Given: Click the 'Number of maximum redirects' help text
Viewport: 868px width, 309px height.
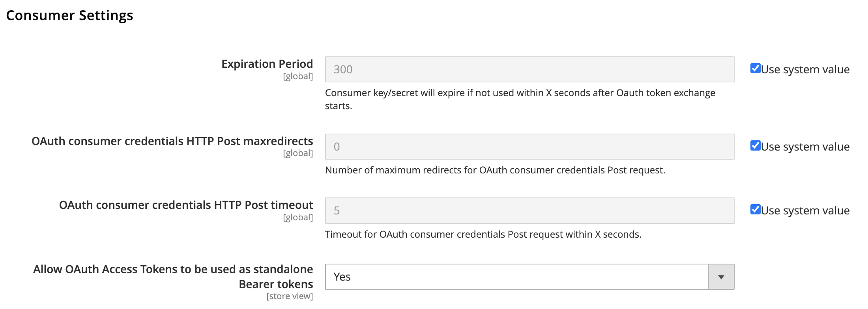Looking at the screenshot, I should pyautogui.click(x=495, y=170).
